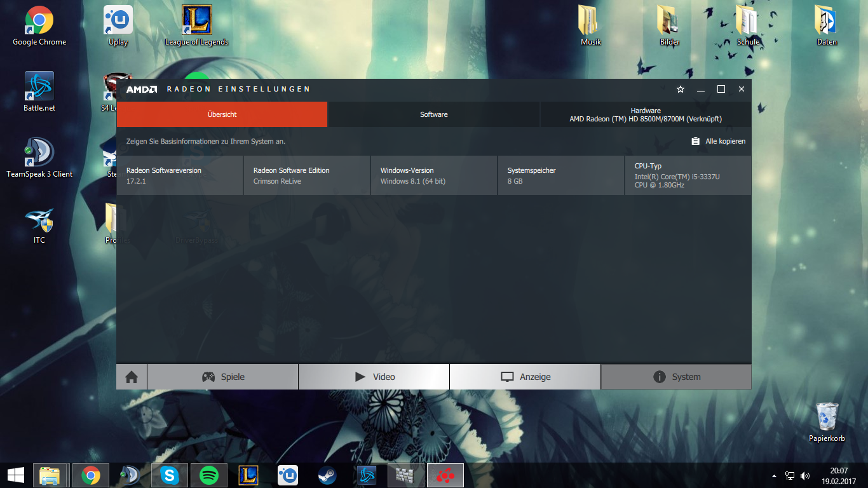This screenshot has height=488, width=868.
Task: Click the Systemspeicher 8 GB tile
Action: click(x=561, y=175)
